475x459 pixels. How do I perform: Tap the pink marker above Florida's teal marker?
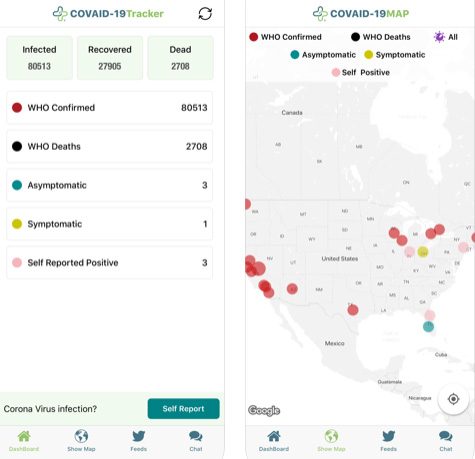430,315
